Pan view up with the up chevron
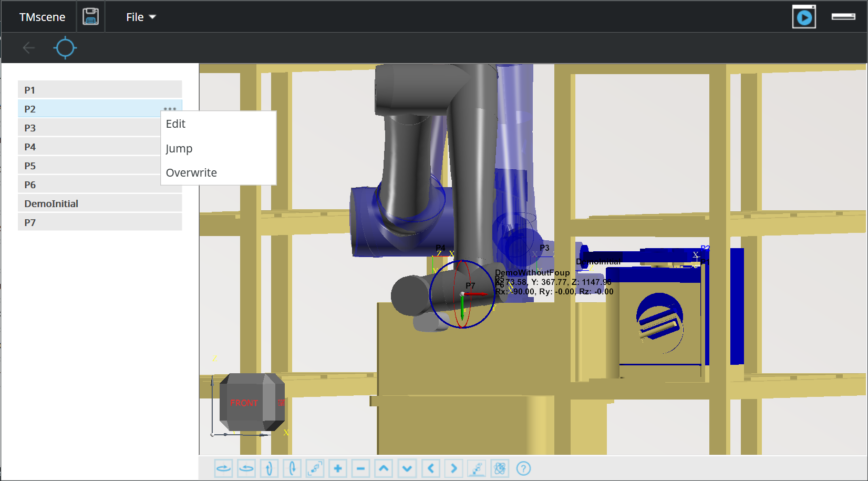 [384, 468]
